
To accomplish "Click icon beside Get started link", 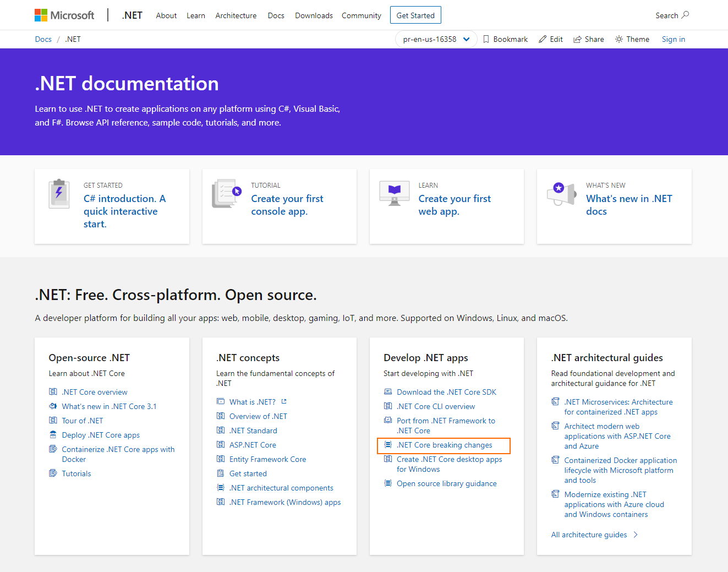I will click(221, 473).
